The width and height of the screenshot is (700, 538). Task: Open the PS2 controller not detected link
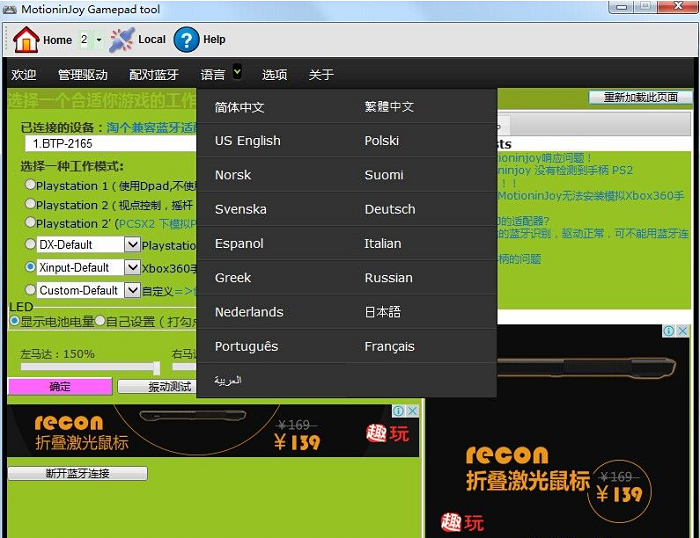click(x=565, y=170)
